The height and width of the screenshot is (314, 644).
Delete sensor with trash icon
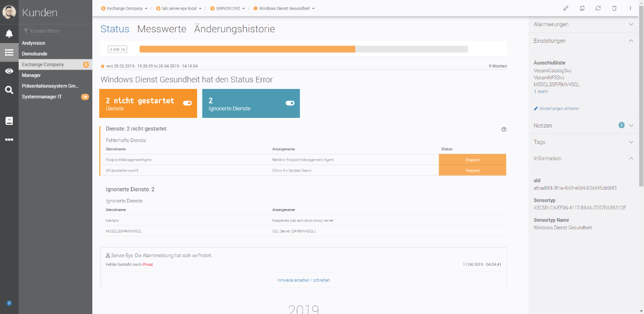tap(614, 9)
